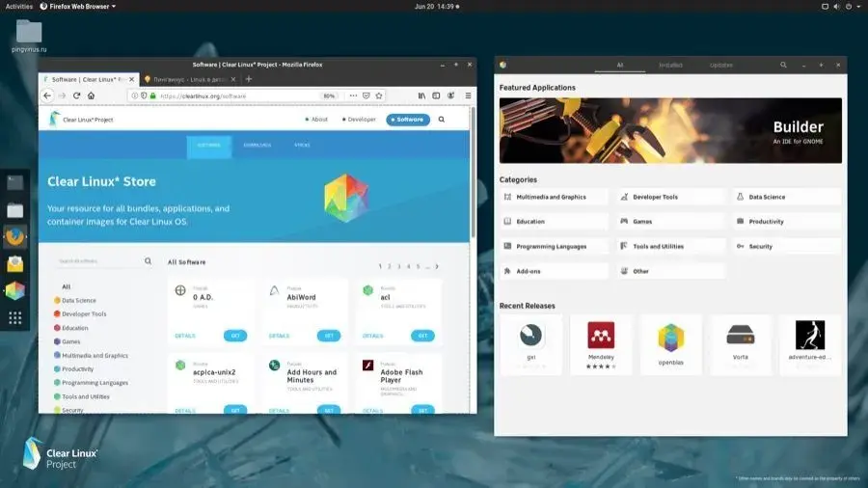Click the Firefox icon in the dock
The width and height of the screenshot is (868, 488).
coord(14,237)
